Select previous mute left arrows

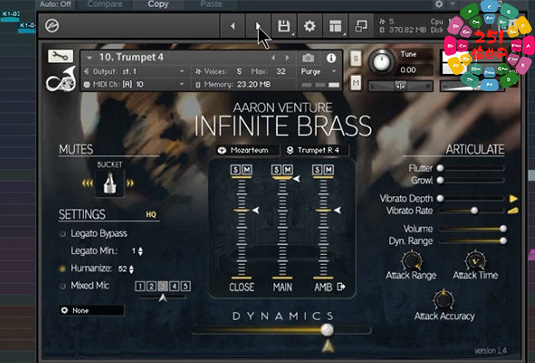tap(88, 184)
